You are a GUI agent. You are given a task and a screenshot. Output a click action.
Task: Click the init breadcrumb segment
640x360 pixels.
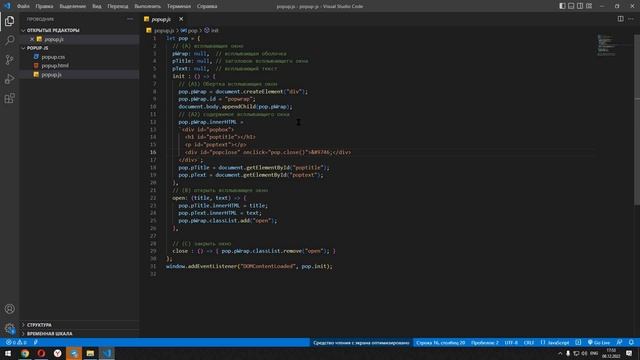[211, 31]
